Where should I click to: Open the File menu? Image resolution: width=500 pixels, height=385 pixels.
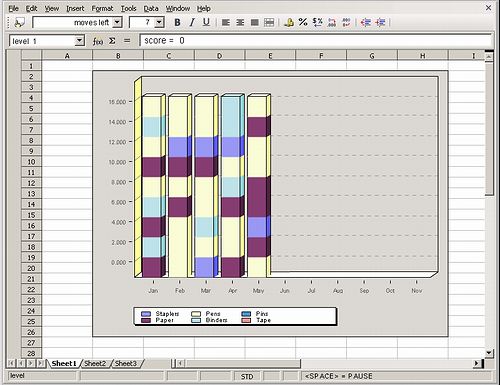[x=13, y=8]
